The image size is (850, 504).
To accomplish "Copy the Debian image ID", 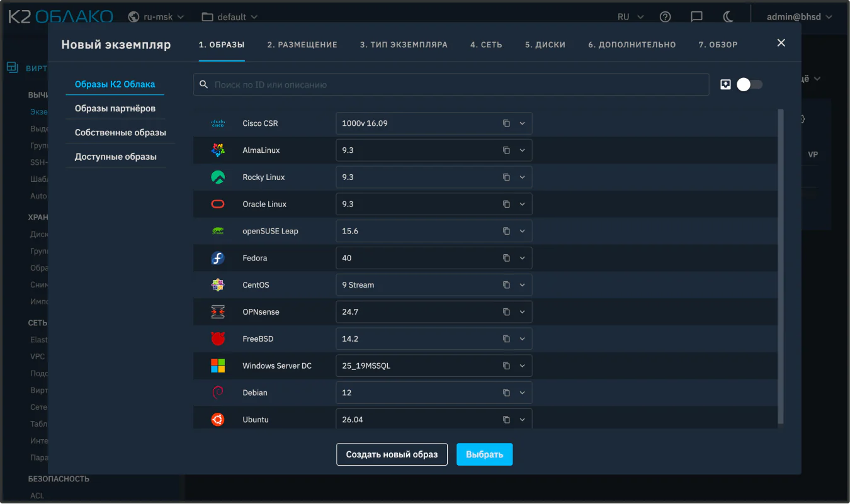I will click(x=506, y=393).
